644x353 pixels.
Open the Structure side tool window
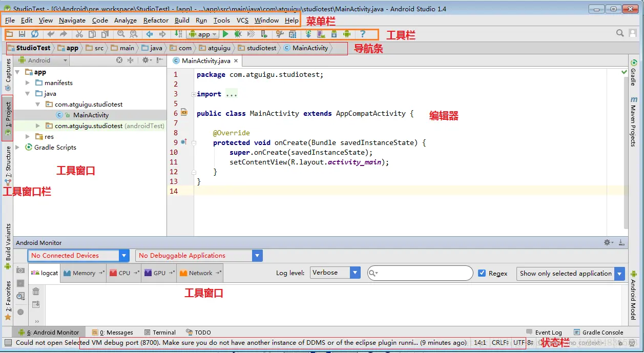[x=8, y=165]
